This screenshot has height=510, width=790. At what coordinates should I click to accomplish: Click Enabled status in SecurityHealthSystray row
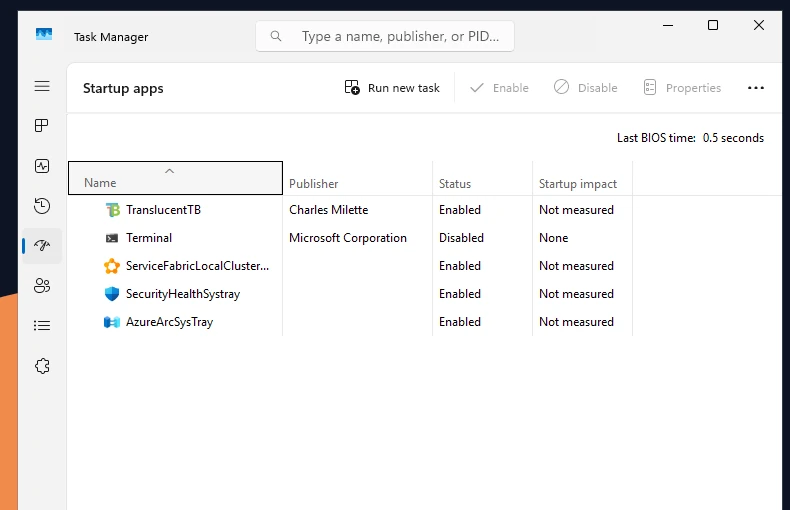click(459, 294)
